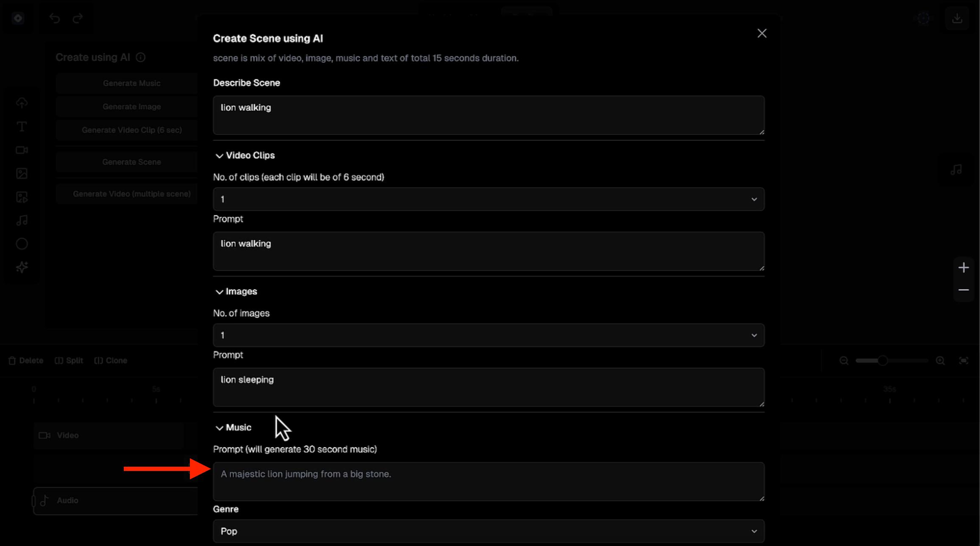This screenshot has height=546, width=980.
Task: Open the upload media sidebar icon
Action: (x=22, y=103)
